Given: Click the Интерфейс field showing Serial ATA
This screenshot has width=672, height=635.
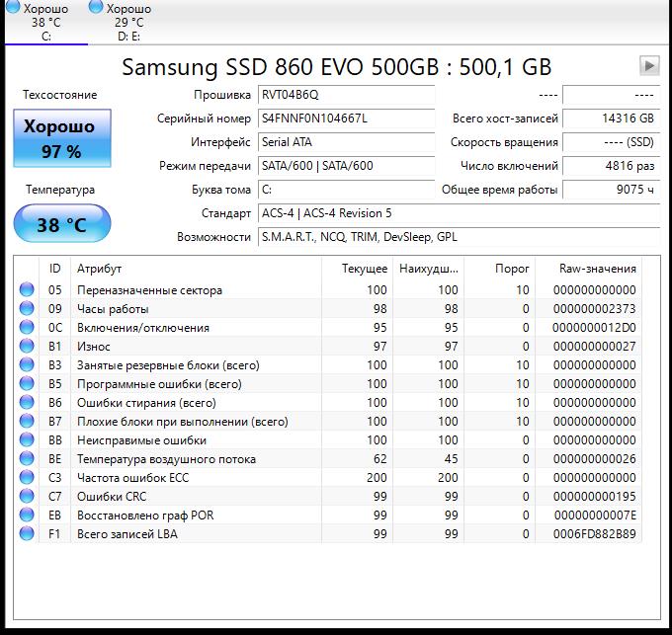Looking at the screenshot, I should [346, 142].
